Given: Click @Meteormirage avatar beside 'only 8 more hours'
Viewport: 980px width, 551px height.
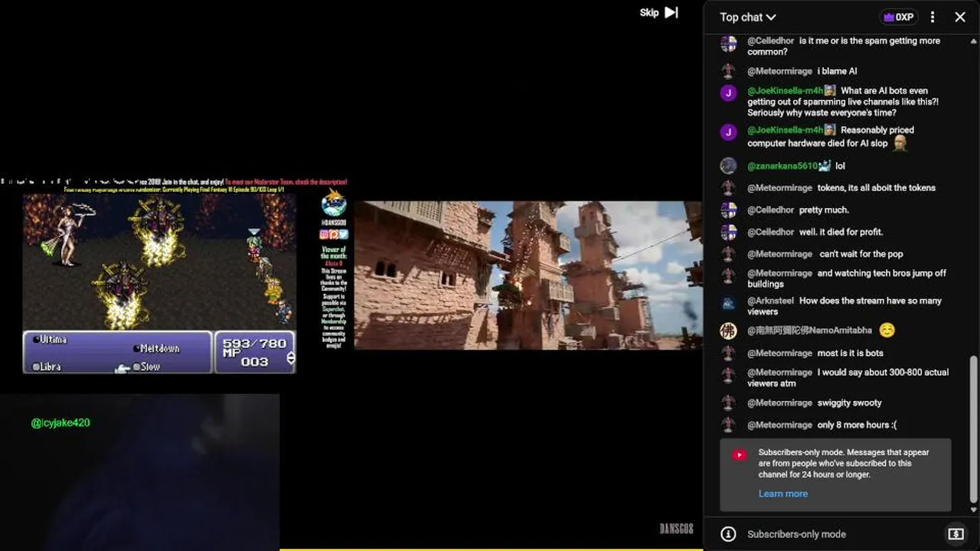Looking at the screenshot, I should [x=729, y=425].
